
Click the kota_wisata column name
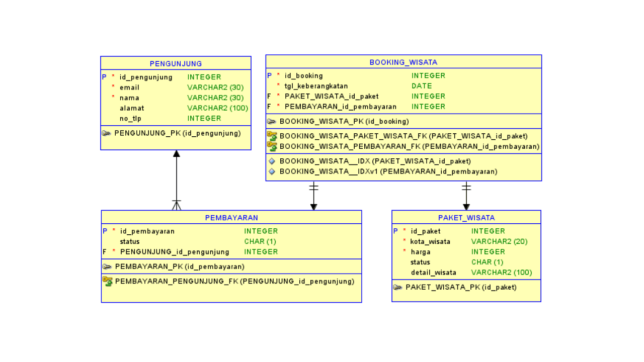click(x=430, y=241)
